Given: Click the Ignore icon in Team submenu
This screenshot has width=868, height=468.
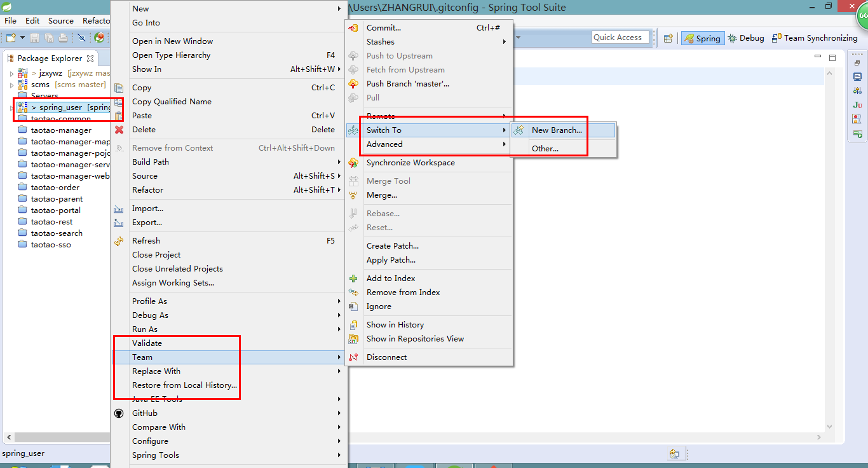Looking at the screenshot, I should 354,306.
